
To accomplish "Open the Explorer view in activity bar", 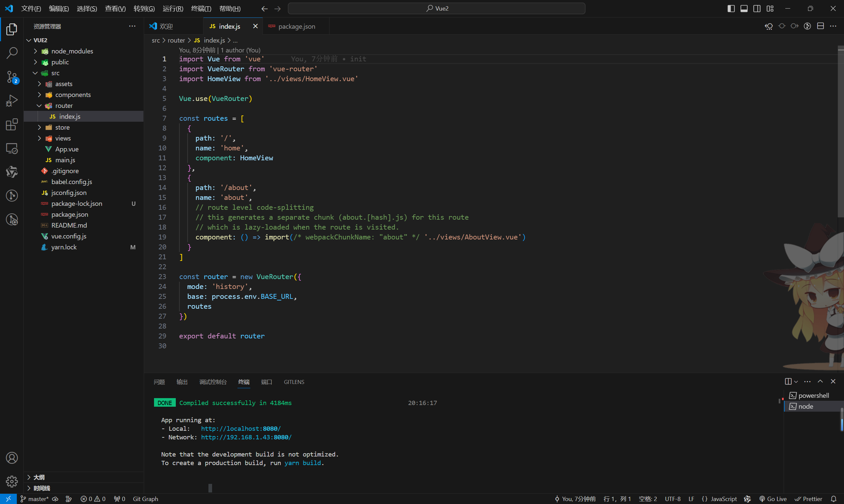I will (x=12, y=30).
